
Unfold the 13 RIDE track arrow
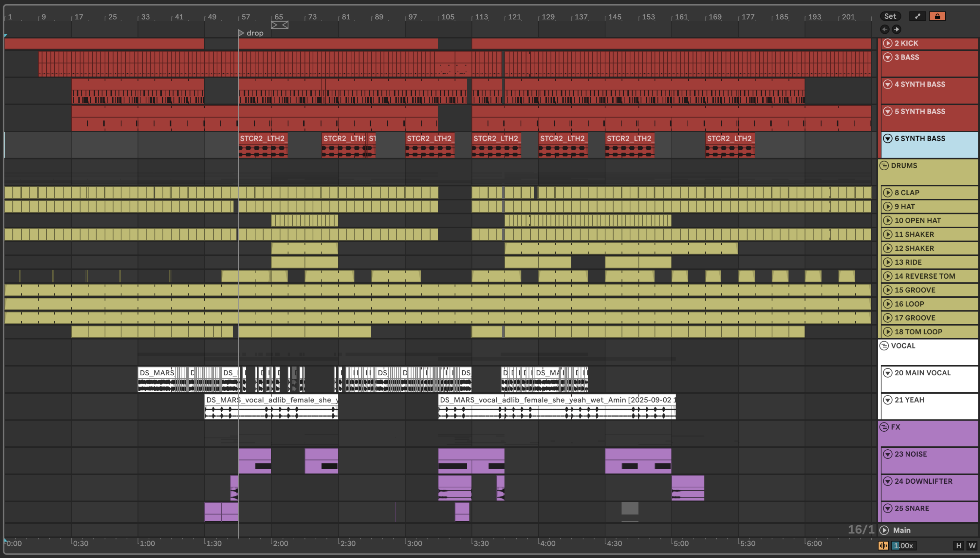click(x=887, y=262)
